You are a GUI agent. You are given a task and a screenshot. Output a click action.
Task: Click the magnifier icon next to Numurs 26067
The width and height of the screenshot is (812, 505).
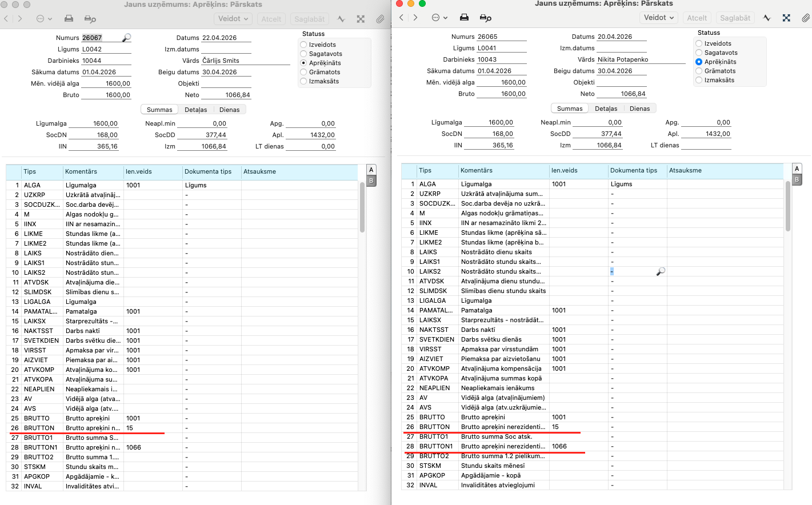pos(127,38)
